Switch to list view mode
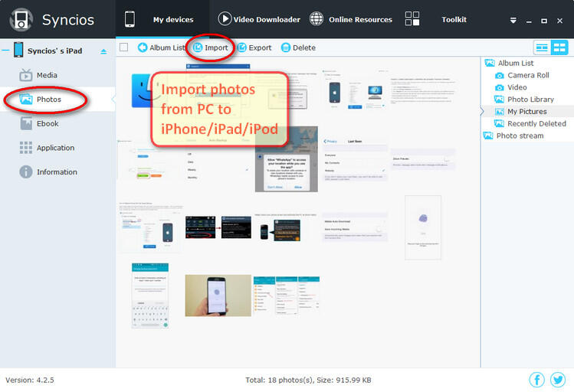 tap(542, 47)
